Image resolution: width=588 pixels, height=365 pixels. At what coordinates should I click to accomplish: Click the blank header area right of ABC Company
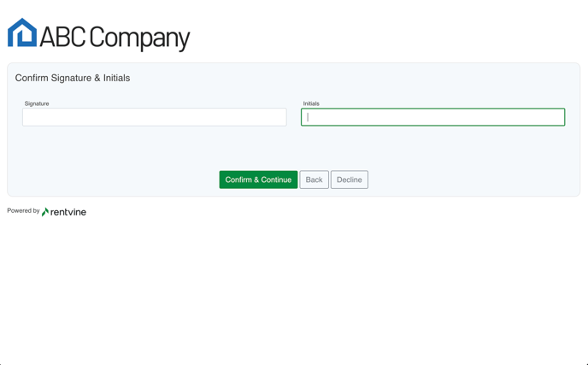385,34
